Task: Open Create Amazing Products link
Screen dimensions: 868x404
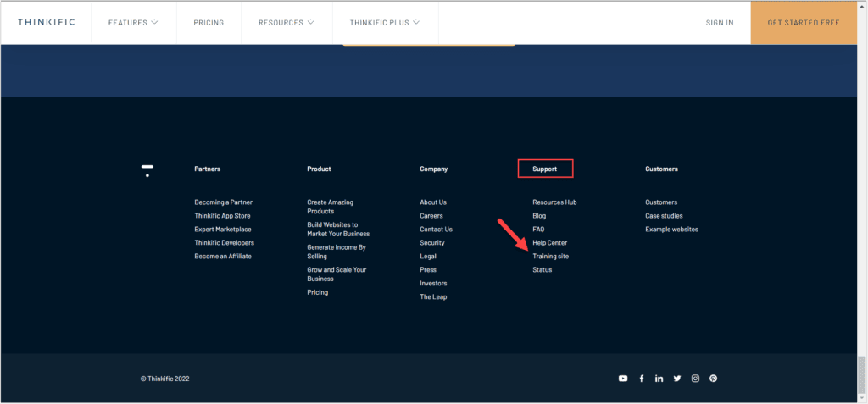Action: point(330,207)
